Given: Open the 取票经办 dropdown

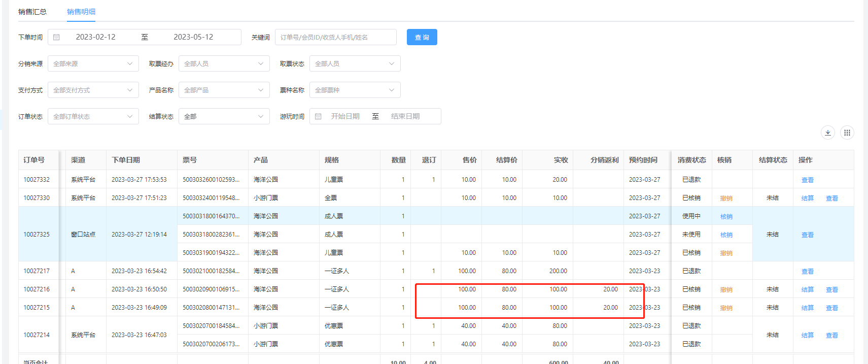Looking at the screenshot, I should (224, 63).
